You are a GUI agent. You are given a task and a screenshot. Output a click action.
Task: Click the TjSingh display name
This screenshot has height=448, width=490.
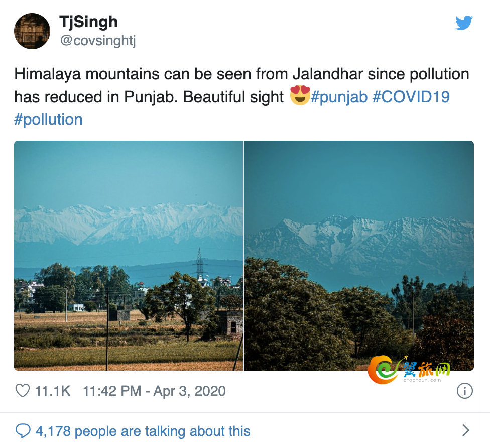click(88, 22)
